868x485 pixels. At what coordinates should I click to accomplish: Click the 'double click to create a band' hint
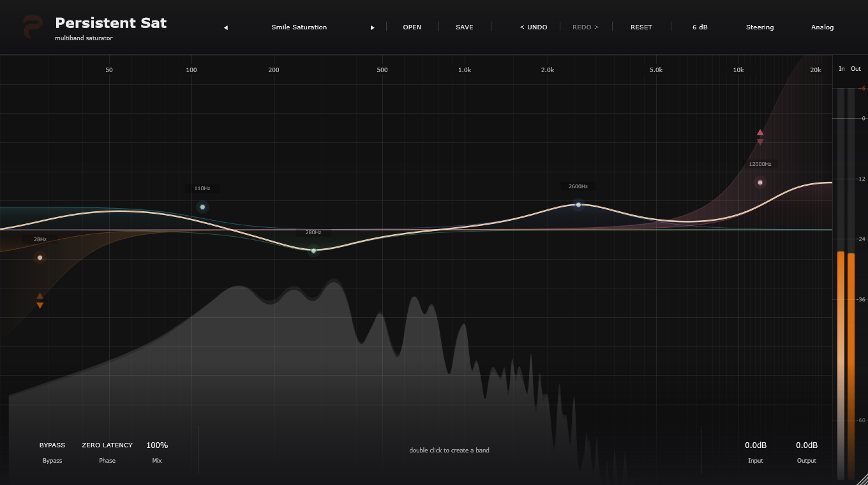(449, 451)
